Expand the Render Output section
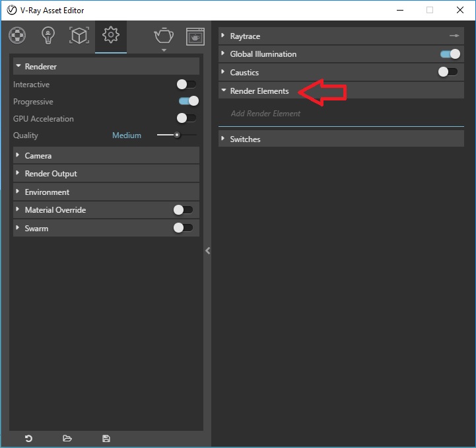This screenshot has height=448, width=476. [x=106, y=174]
